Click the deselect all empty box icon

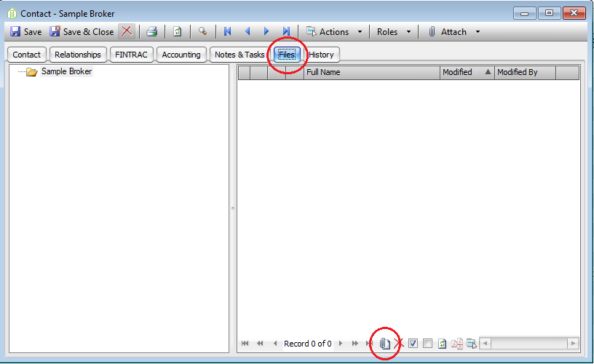pyautogui.click(x=427, y=344)
